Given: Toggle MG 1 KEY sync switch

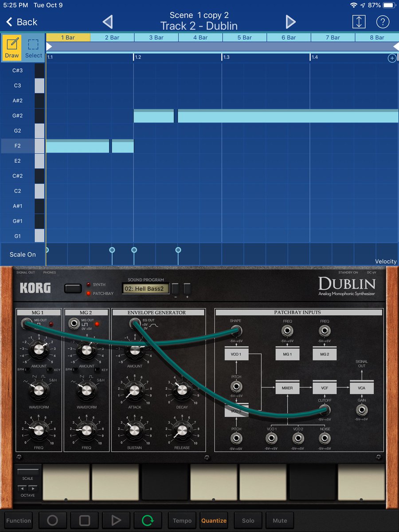Looking at the screenshot, I should pos(50,370).
